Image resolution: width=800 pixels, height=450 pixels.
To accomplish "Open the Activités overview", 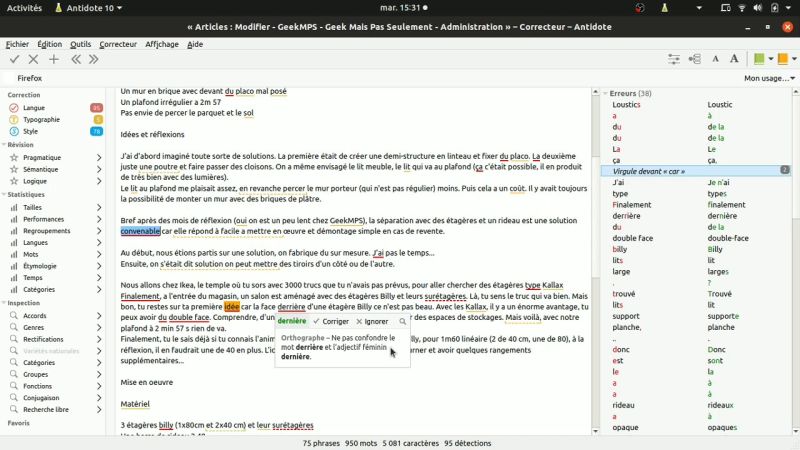I will click(24, 8).
